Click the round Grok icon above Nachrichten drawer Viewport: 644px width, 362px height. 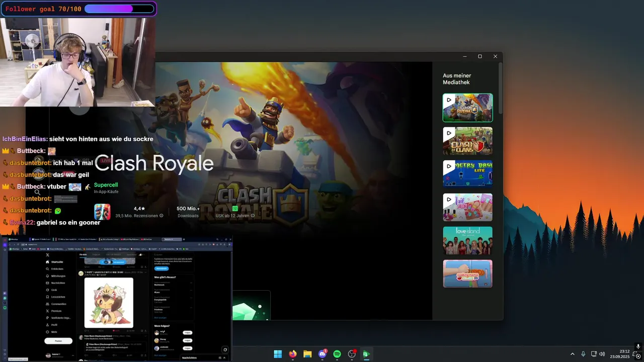225,349
